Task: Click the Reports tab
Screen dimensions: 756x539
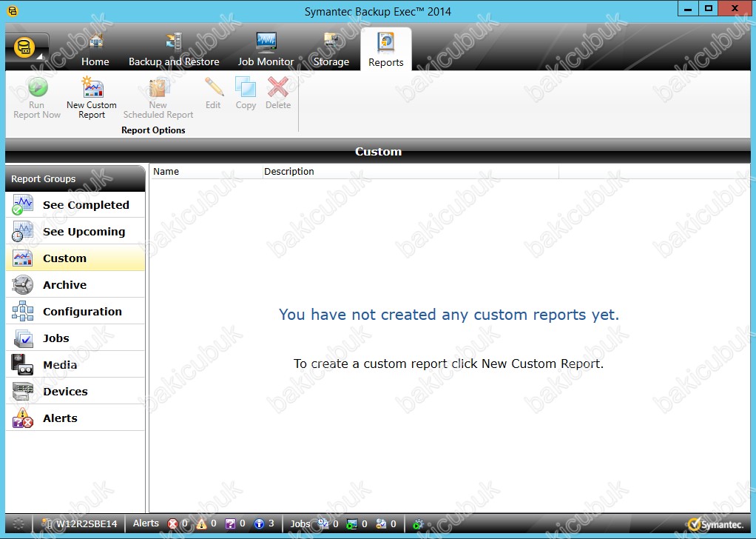Action: coord(385,50)
